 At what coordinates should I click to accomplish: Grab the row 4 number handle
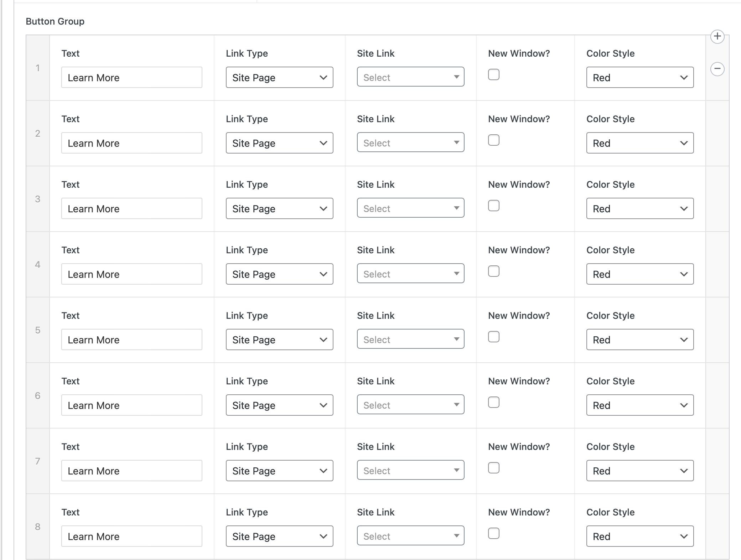[38, 264]
